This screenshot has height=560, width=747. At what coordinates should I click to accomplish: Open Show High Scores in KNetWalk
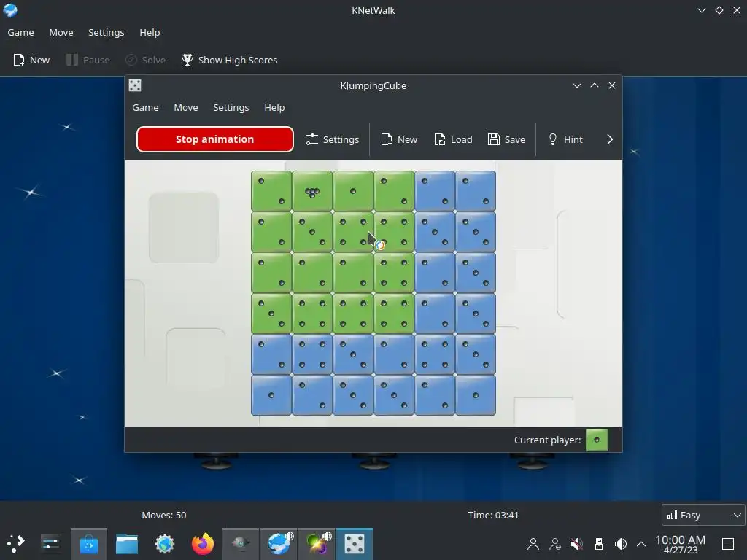click(229, 60)
